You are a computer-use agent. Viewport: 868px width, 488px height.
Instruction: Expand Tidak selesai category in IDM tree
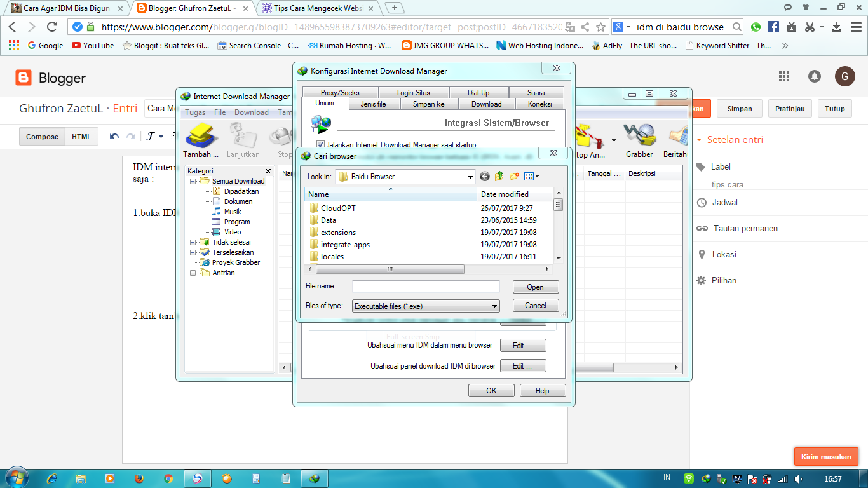[193, 242]
